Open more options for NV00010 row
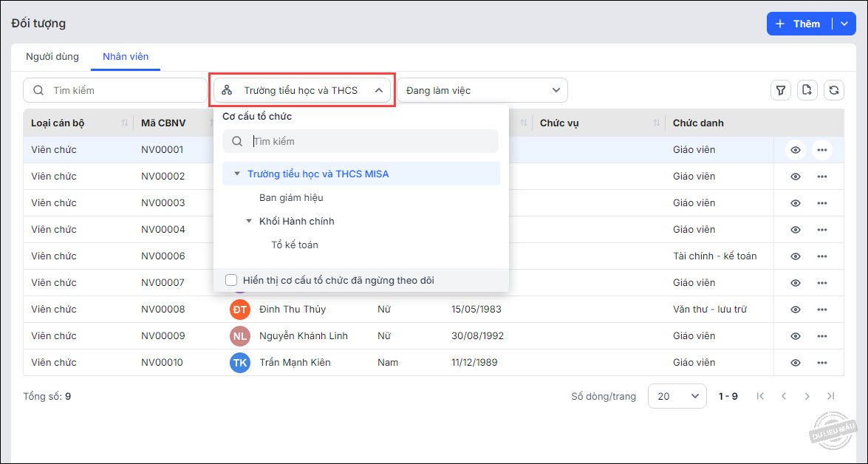Image resolution: width=868 pixels, height=464 pixels. (x=821, y=363)
